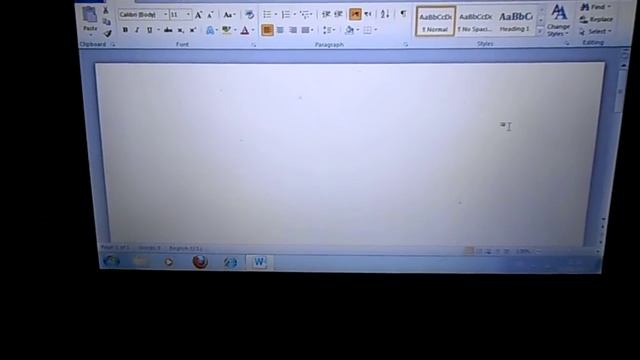The image size is (640, 360).
Task: Click the red Font Color A button
Action: point(245,30)
